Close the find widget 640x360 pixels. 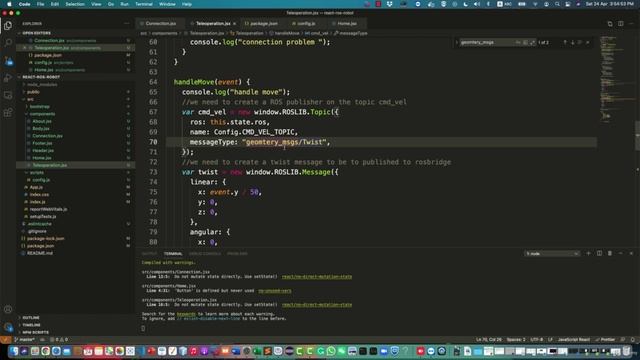point(588,42)
